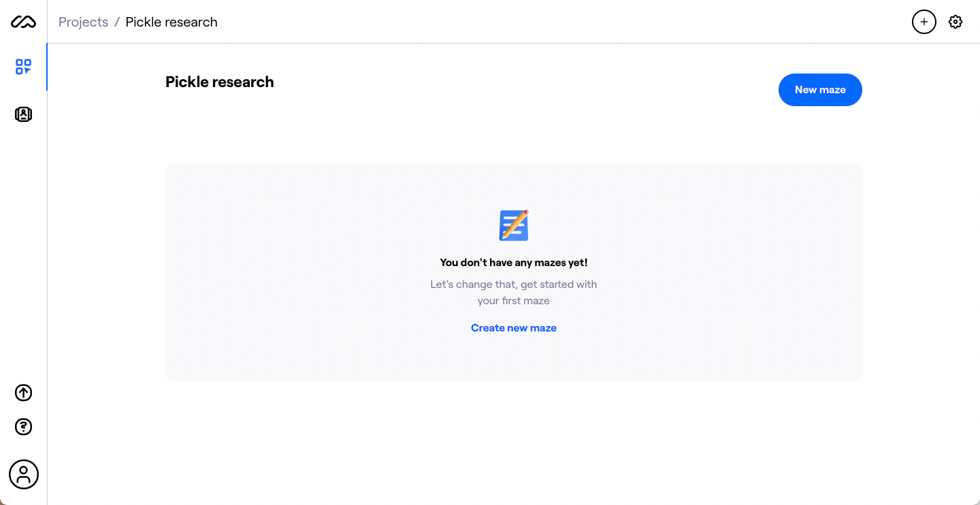Click the Maze logo in the sidebar
The image size is (980, 505).
23,22
